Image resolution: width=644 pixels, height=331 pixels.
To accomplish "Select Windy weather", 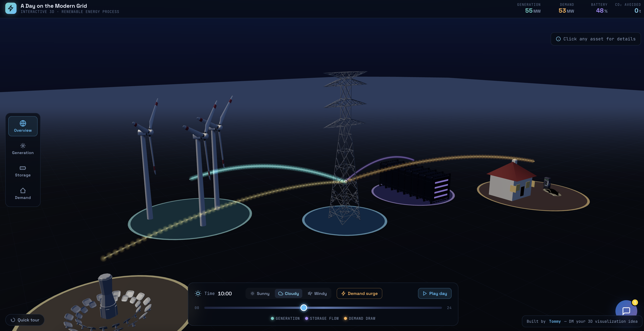I will [317, 293].
